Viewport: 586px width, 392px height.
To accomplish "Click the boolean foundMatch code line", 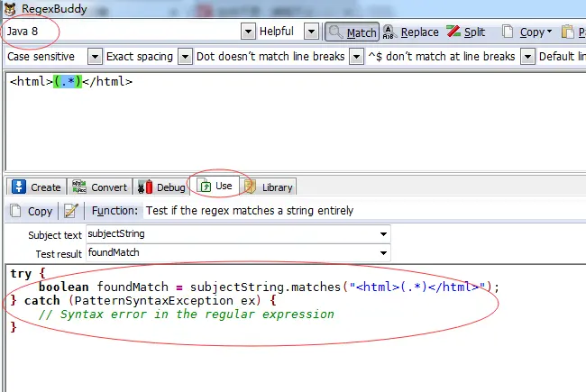I will pyautogui.click(x=269, y=287).
